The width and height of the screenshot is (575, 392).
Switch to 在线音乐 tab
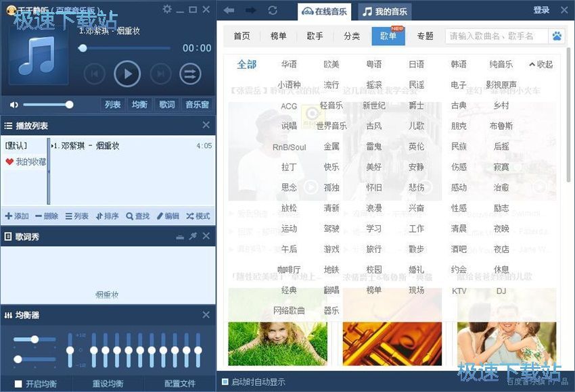pos(324,11)
